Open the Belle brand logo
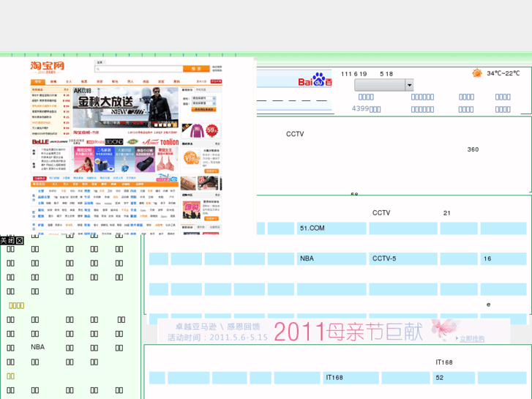The image size is (532, 399). [40, 141]
